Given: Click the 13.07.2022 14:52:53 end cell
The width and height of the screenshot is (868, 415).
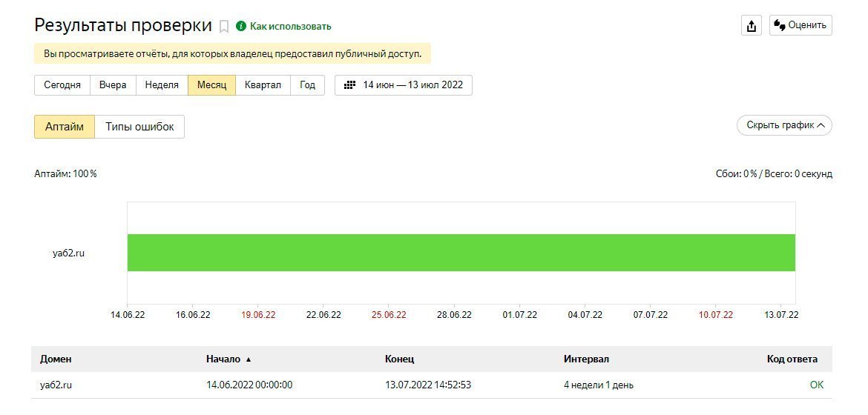Looking at the screenshot, I should pos(428,385).
